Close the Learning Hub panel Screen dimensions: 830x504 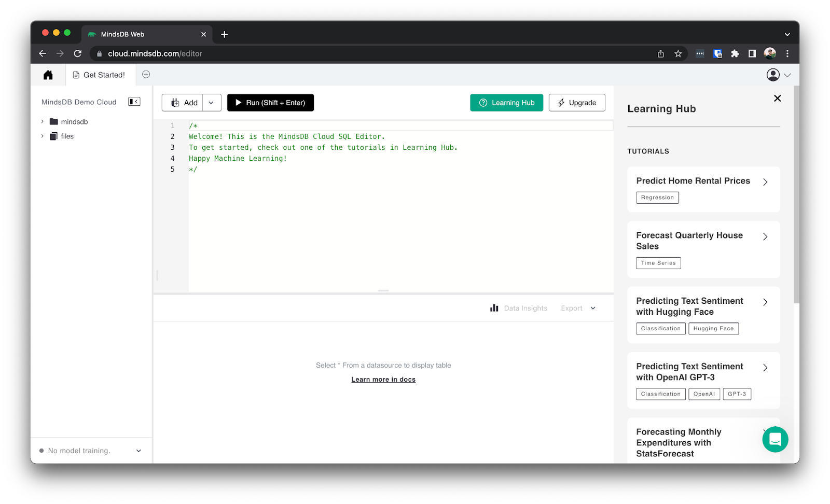777,98
